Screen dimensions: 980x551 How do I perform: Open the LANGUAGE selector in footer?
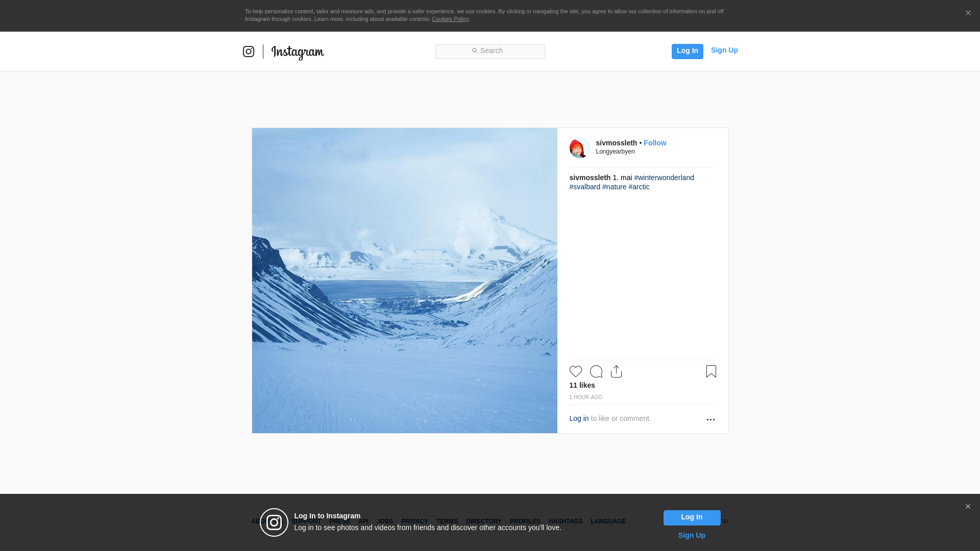608,521
